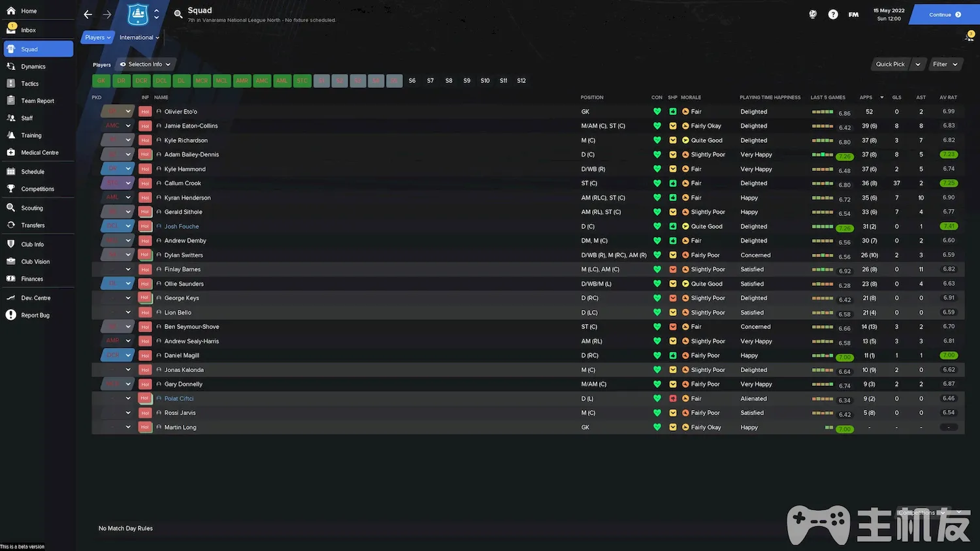Open the Home screen from sidebar
The width and height of the screenshot is (980, 551).
click(x=29, y=11)
